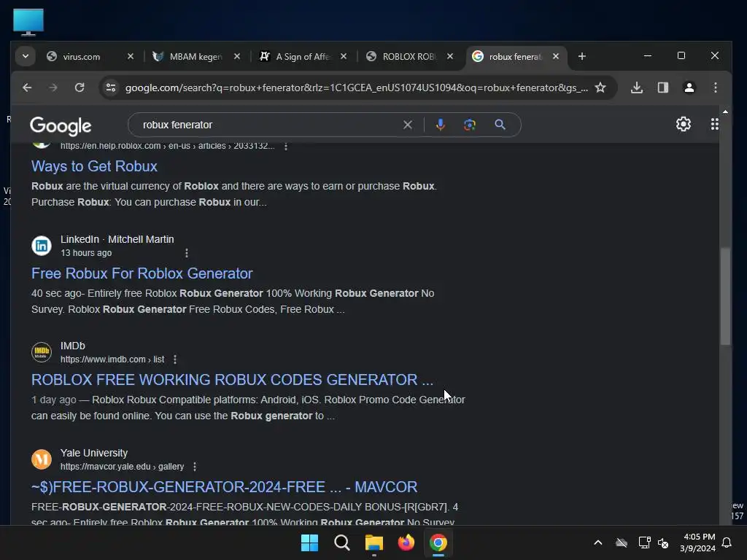Click the scrollbar up arrow
747x560 pixels.
pos(725,112)
